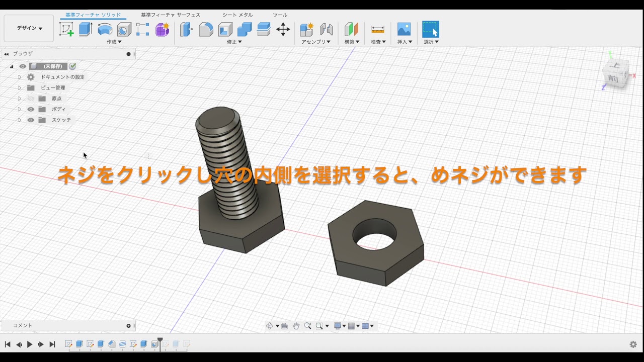Viewport: 644px width, 362px height.
Task: Select the Revolve tool
Action: click(105, 29)
